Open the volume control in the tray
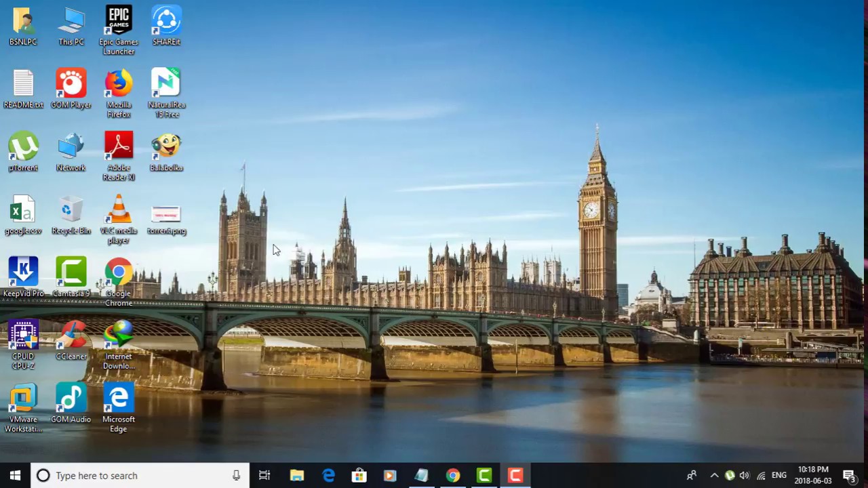Image resolution: width=868 pixels, height=488 pixels. click(745, 476)
